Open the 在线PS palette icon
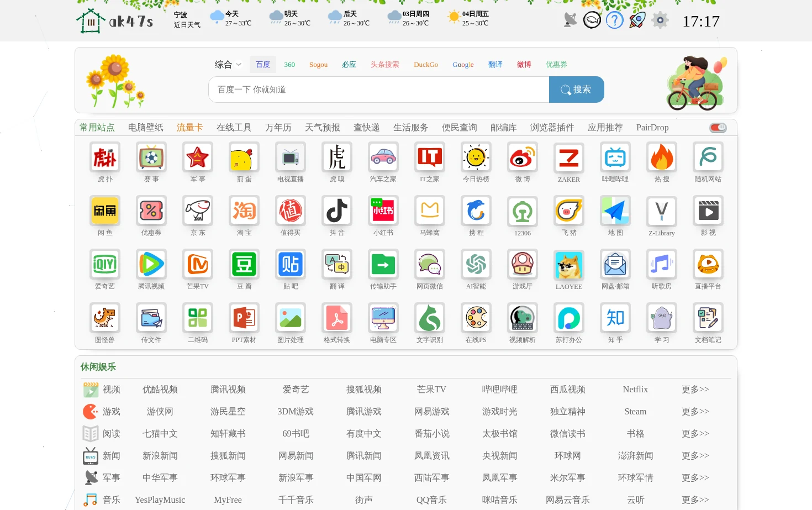The width and height of the screenshot is (812, 510). click(476, 318)
